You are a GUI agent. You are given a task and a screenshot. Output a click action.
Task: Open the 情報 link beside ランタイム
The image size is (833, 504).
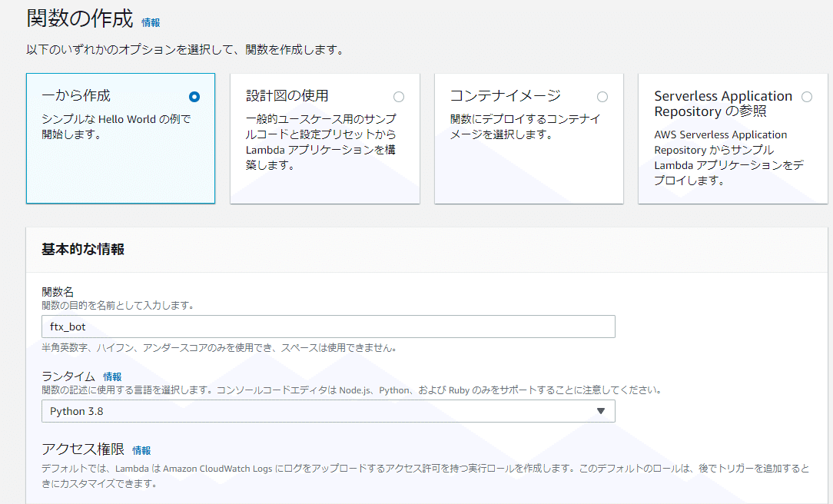click(x=112, y=376)
